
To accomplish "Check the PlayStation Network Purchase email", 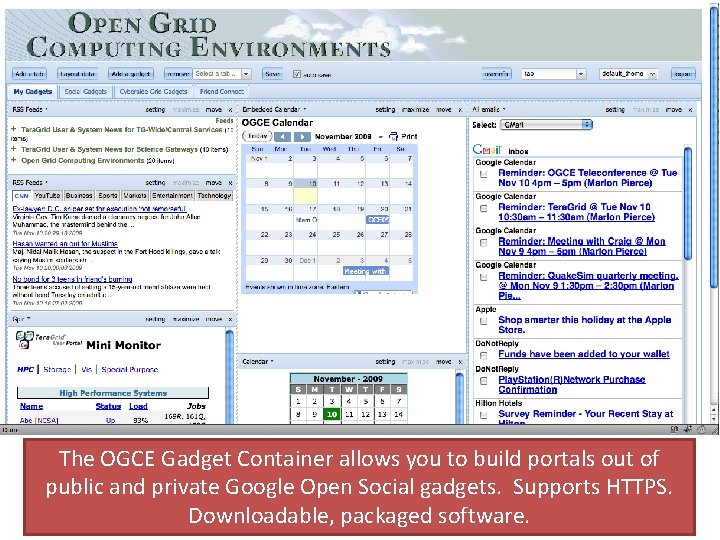I will [x=484, y=381].
